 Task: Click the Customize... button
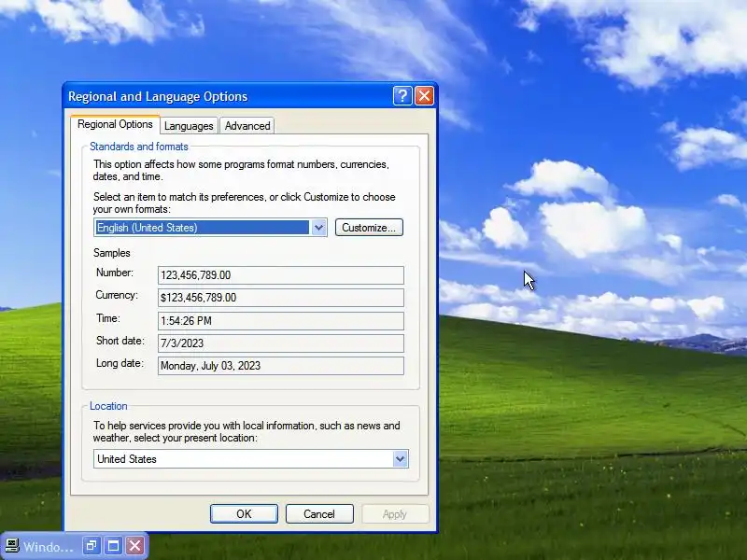[369, 228]
